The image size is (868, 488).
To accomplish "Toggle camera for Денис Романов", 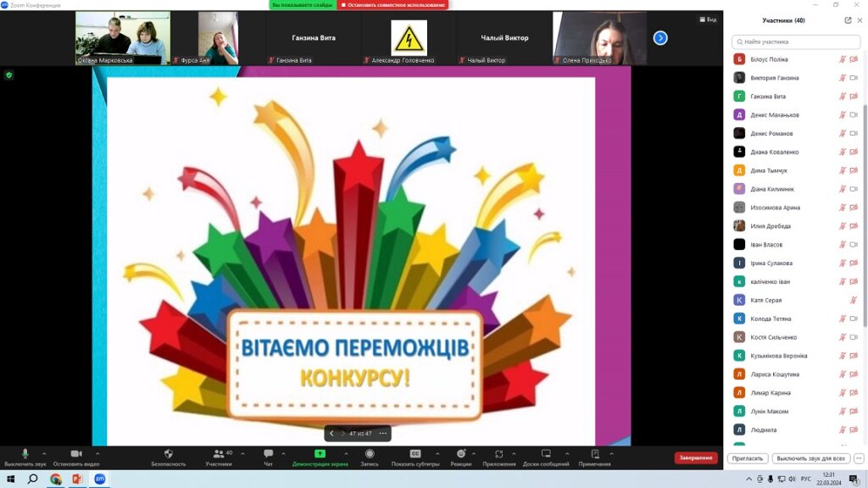I will point(854,133).
